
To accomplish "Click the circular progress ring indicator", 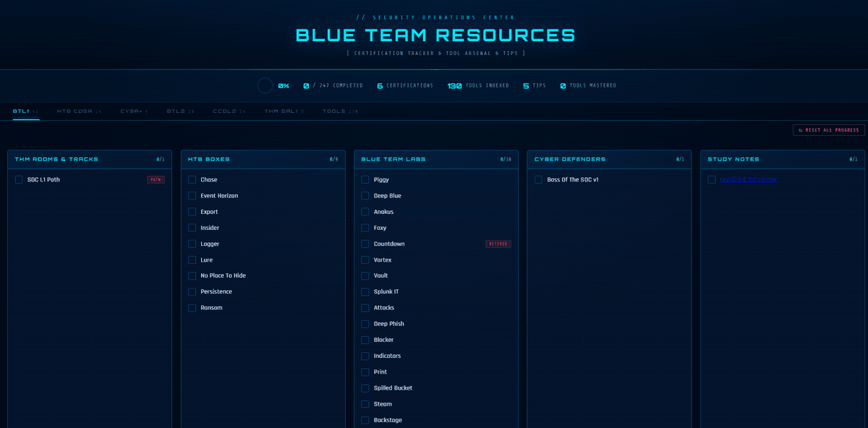I will click(265, 85).
